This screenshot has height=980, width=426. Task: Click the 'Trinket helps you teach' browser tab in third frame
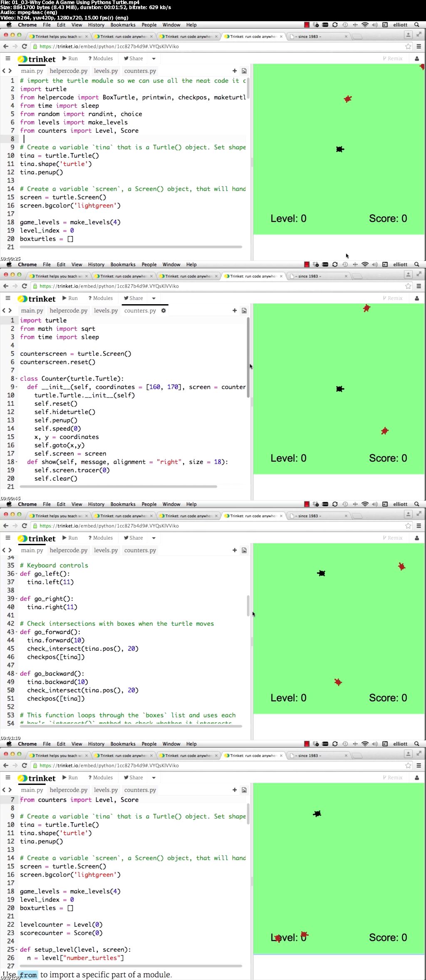point(58,516)
